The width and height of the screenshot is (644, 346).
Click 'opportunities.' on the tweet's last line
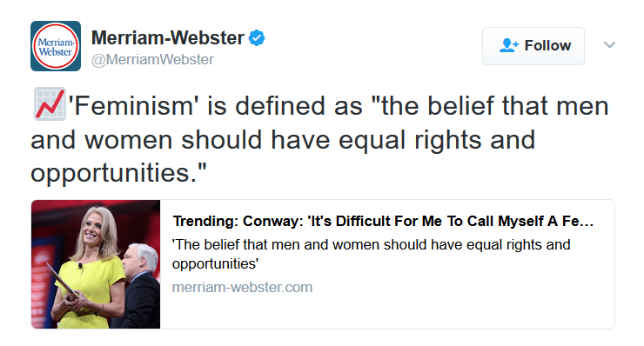[x=118, y=173]
